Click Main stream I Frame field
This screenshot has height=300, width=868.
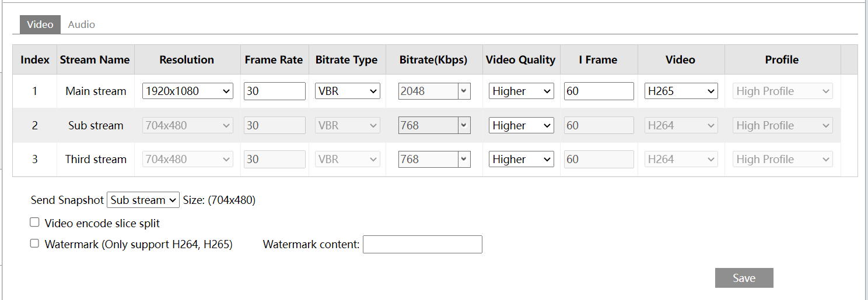tap(598, 91)
